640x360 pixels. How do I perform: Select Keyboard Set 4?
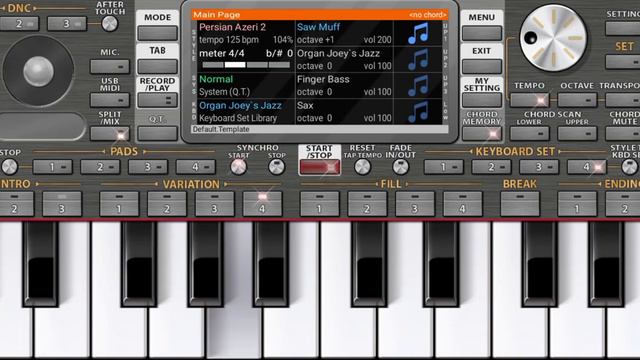(x=587, y=167)
